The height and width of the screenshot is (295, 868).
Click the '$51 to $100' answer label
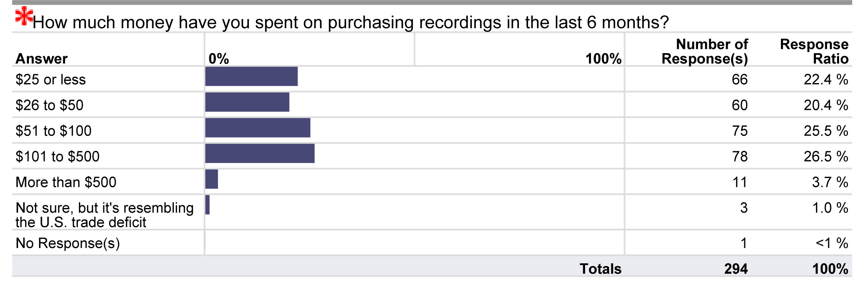coord(54,131)
